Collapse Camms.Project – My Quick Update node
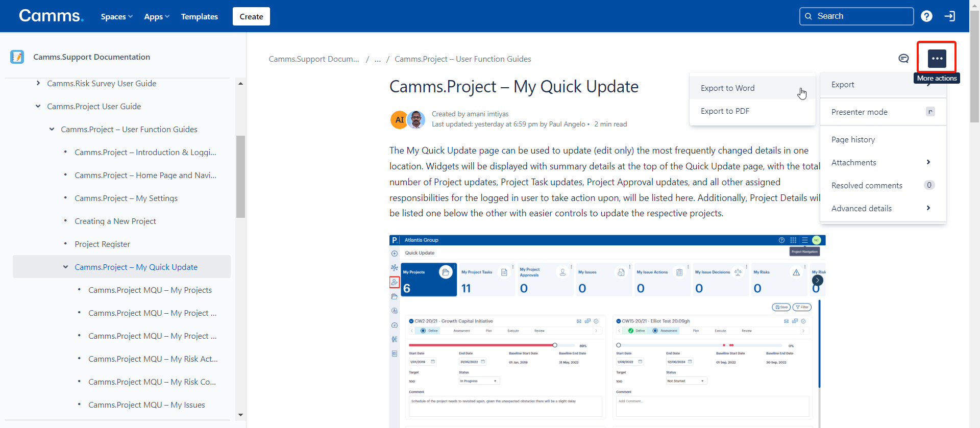 pos(66,267)
